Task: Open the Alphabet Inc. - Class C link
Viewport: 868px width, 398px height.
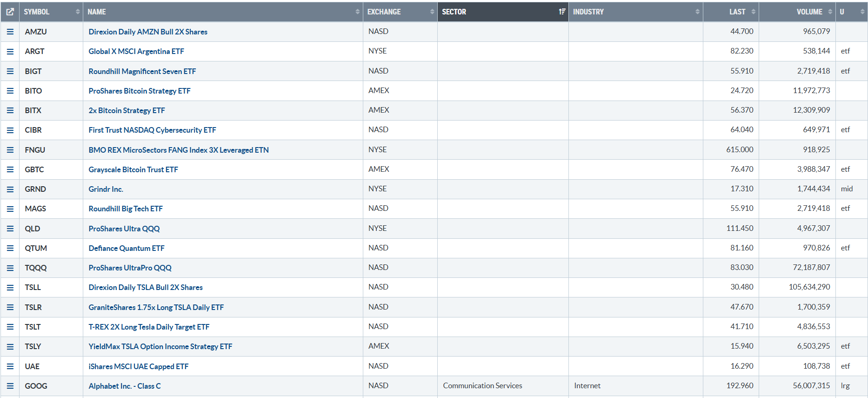Action: [x=125, y=386]
